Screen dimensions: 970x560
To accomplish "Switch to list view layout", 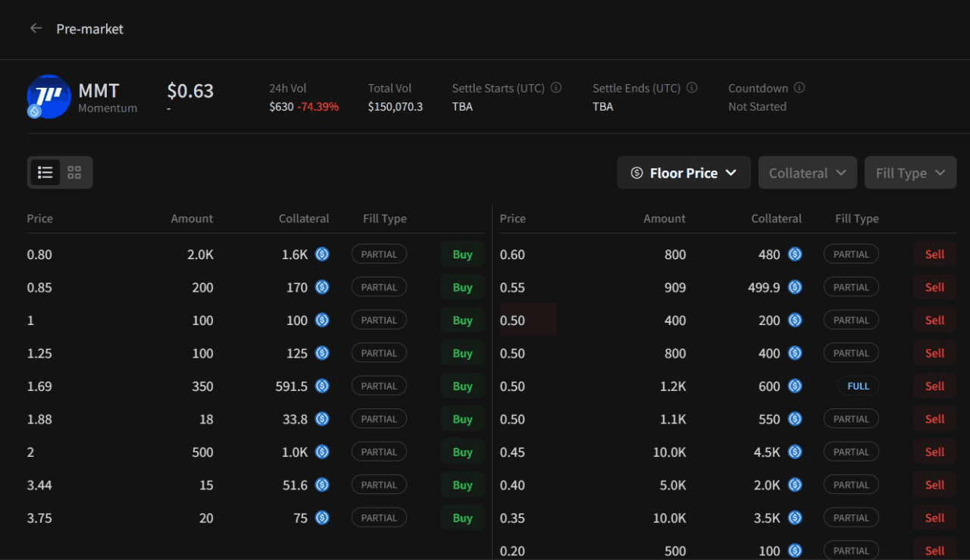I will (45, 173).
